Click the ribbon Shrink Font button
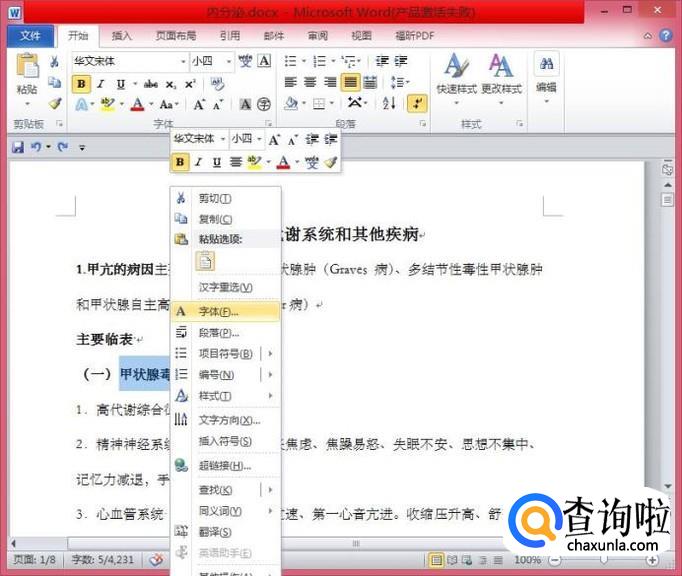The height and width of the screenshot is (576, 682). coord(218,104)
